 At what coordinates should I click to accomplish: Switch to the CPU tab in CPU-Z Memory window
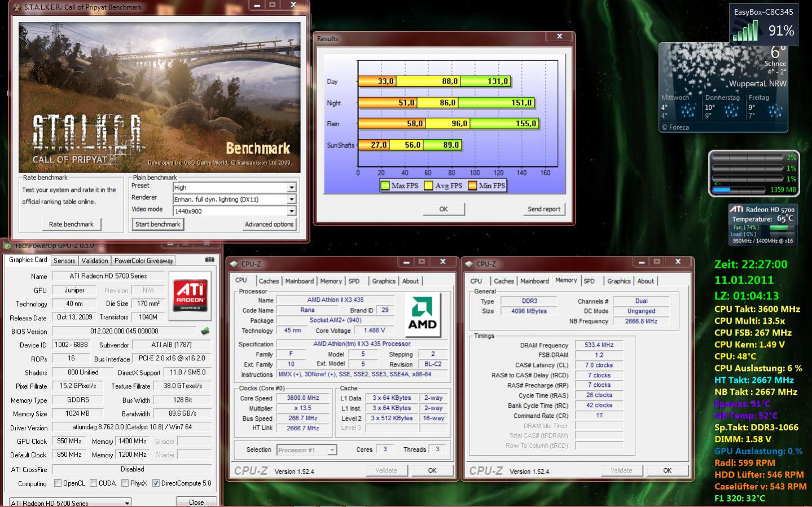coord(476,281)
